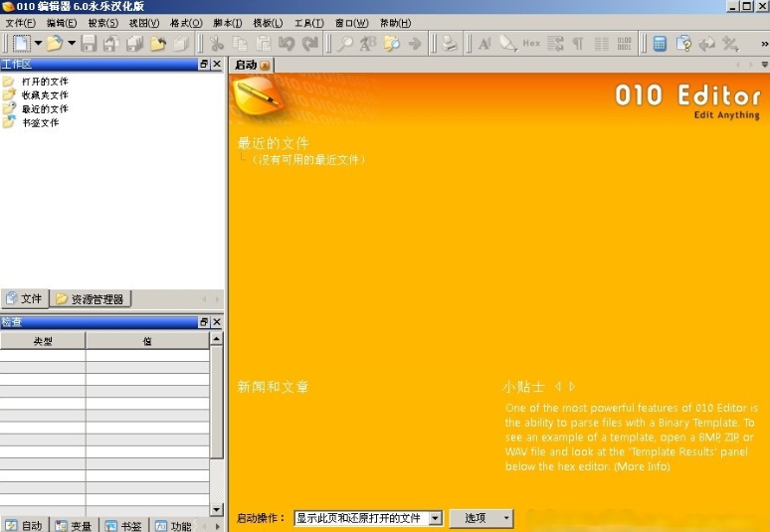
Task: Select 收藏夹文件 in workspace tree
Action: [45, 95]
